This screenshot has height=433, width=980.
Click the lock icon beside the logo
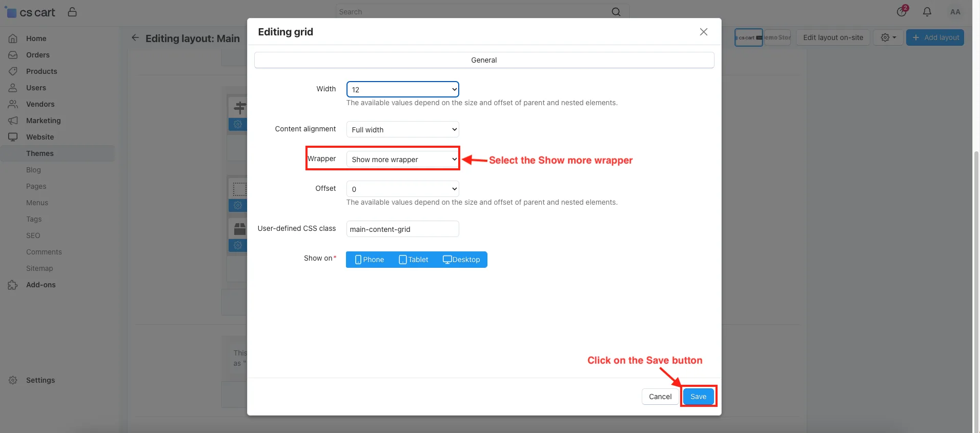(72, 12)
